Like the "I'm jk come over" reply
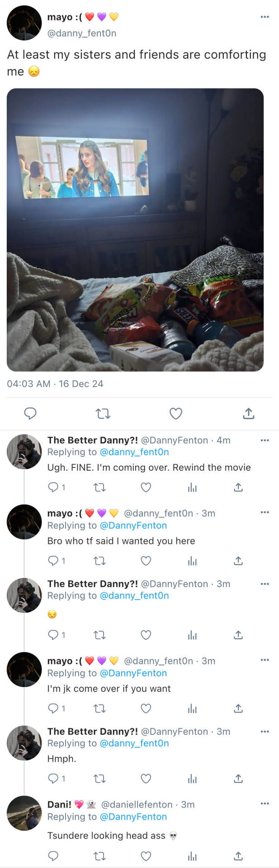The height and width of the screenshot is (868, 279). [x=146, y=708]
